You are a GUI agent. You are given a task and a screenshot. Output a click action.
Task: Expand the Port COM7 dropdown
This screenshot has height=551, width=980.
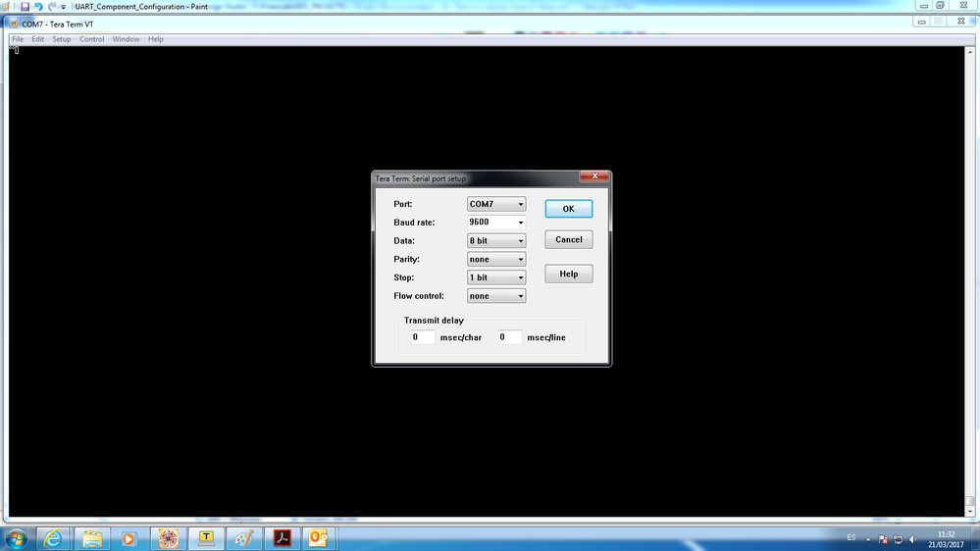(496, 204)
